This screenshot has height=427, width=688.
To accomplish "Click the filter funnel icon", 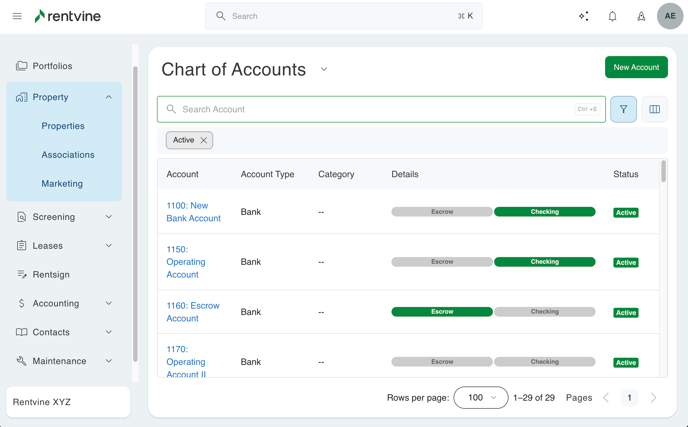I will click(x=623, y=109).
